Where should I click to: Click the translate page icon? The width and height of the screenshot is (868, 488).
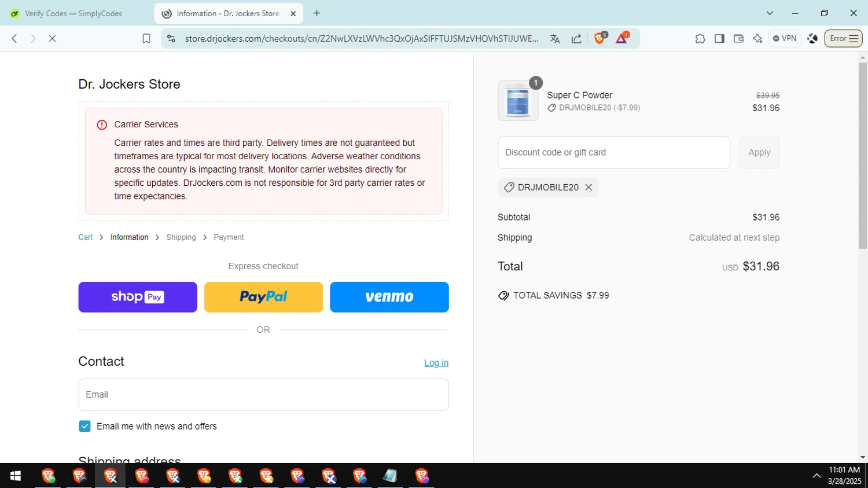pos(555,38)
